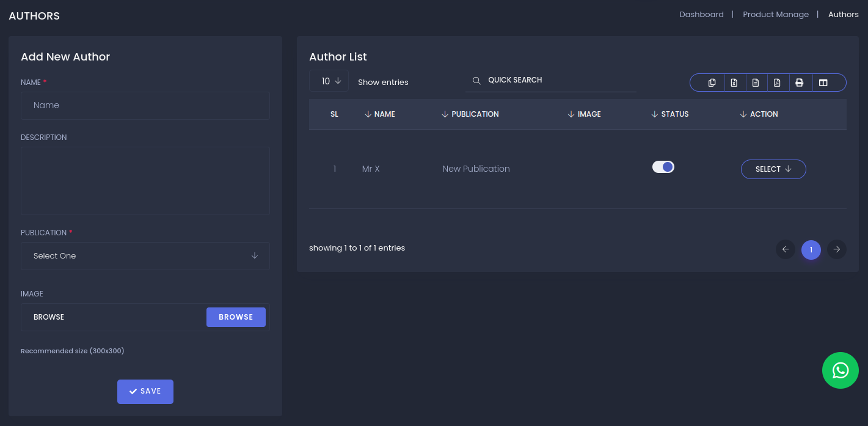Click the Mr X name cell
The image size is (868, 426).
pyautogui.click(x=371, y=169)
